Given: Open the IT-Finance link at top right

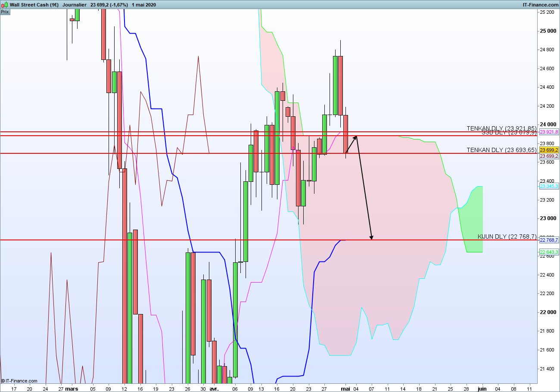Looking at the screenshot, I should (540, 5).
